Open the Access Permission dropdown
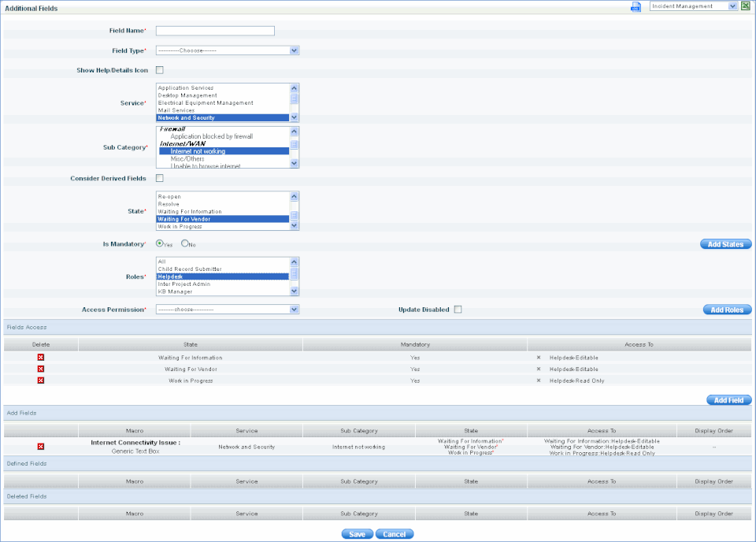 (228, 309)
